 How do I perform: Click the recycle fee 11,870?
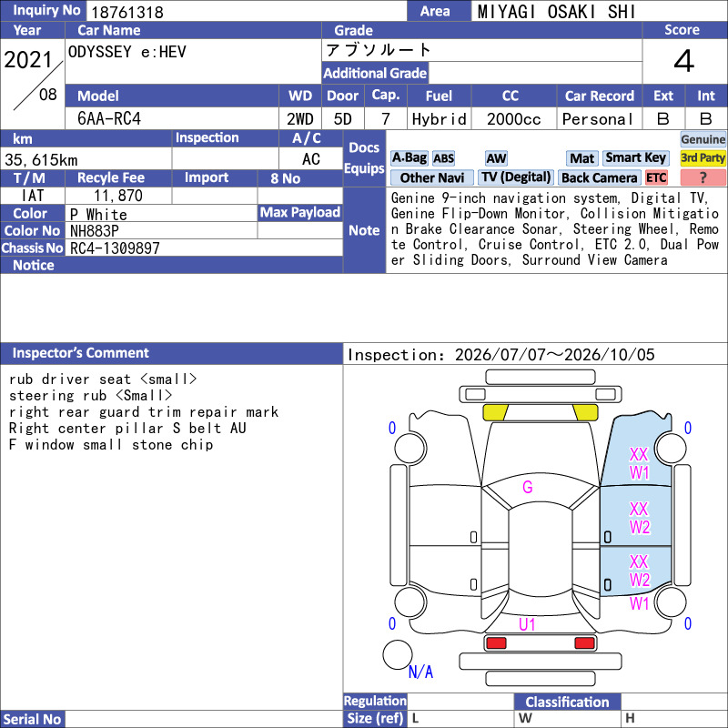point(118,196)
